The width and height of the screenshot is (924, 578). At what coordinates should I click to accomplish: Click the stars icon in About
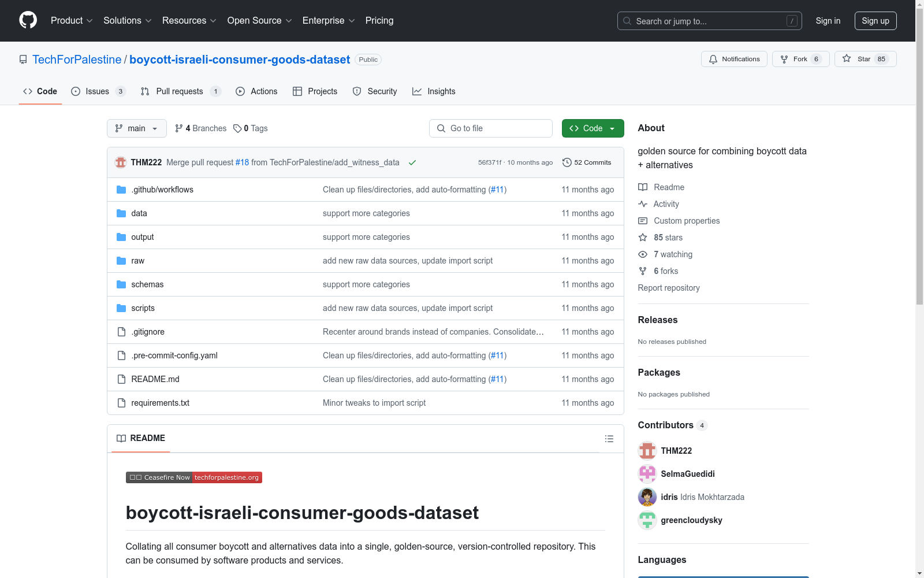643,238
